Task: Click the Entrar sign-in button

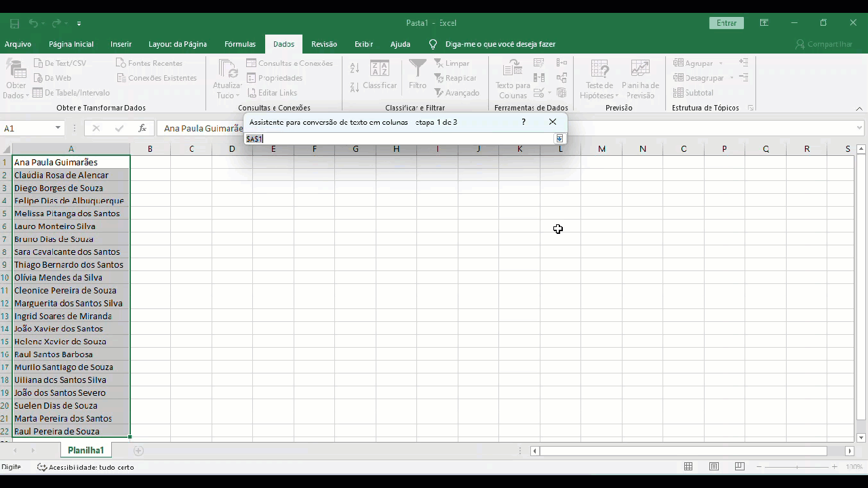Action: point(726,23)
